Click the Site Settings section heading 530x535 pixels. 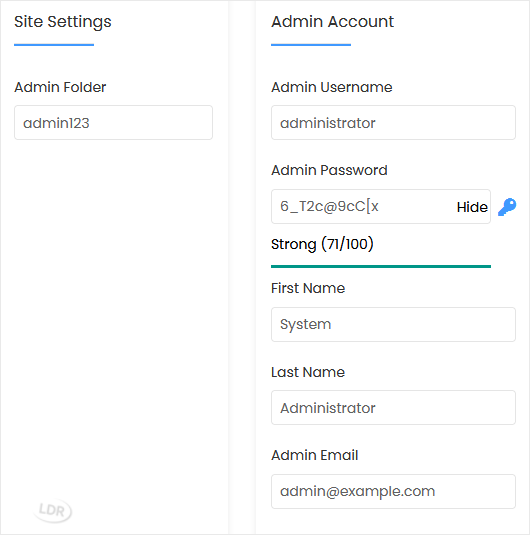coord(63,22)
